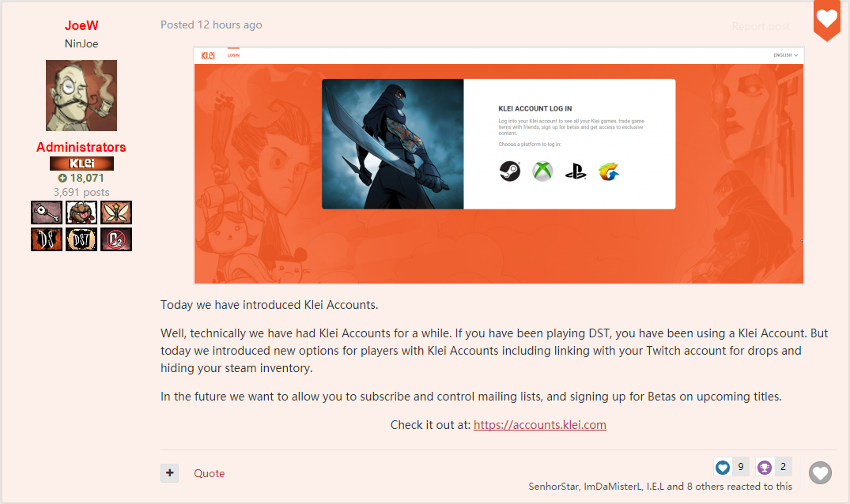Open the Administrators group label

click(81, 147)
